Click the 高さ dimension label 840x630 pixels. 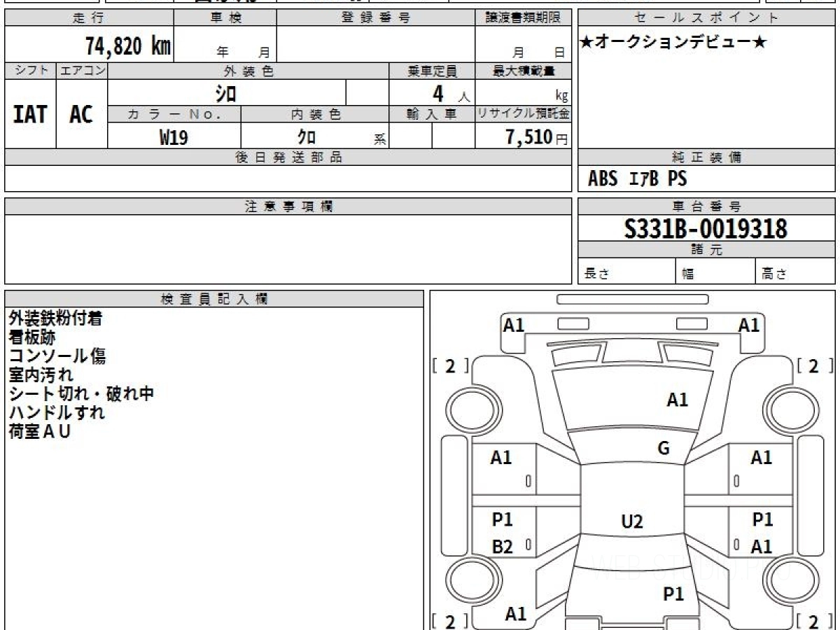tap(774, 274)
